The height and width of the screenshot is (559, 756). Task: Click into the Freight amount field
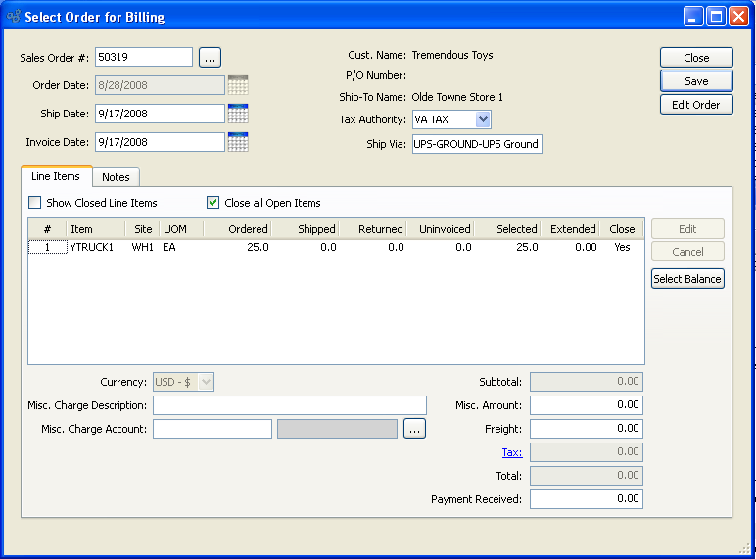(x=586, y=429)
